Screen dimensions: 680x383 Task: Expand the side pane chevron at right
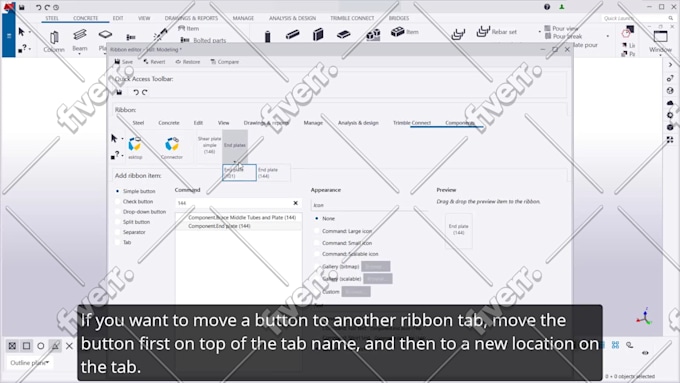tap(670, 65)
